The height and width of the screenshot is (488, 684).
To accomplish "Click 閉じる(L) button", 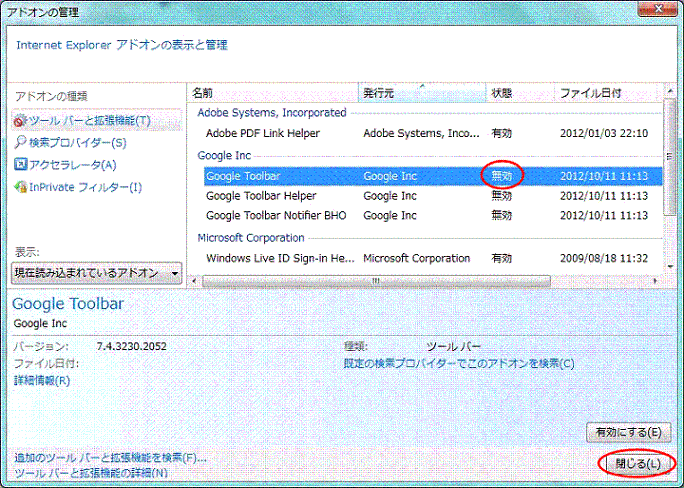I will (x=637, y=463).
